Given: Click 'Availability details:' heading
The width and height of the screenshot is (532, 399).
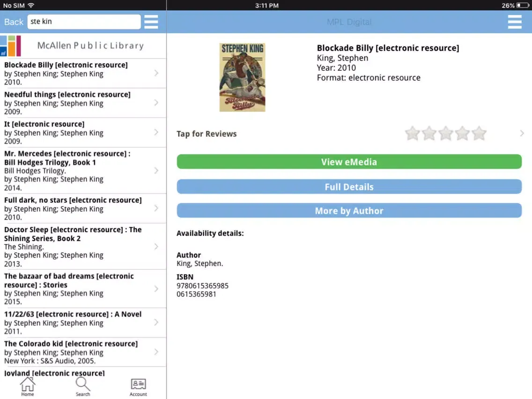Looking at the screenshot, I should [210, 233].
